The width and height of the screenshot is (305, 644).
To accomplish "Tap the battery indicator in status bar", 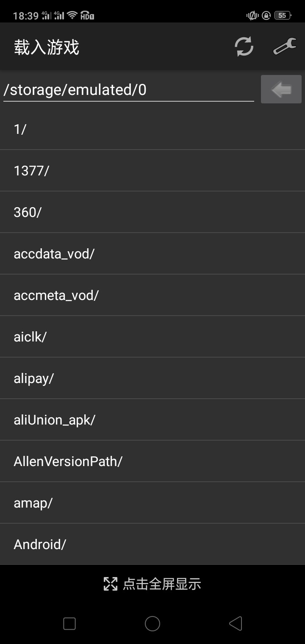I will click(x=282, y=16).
